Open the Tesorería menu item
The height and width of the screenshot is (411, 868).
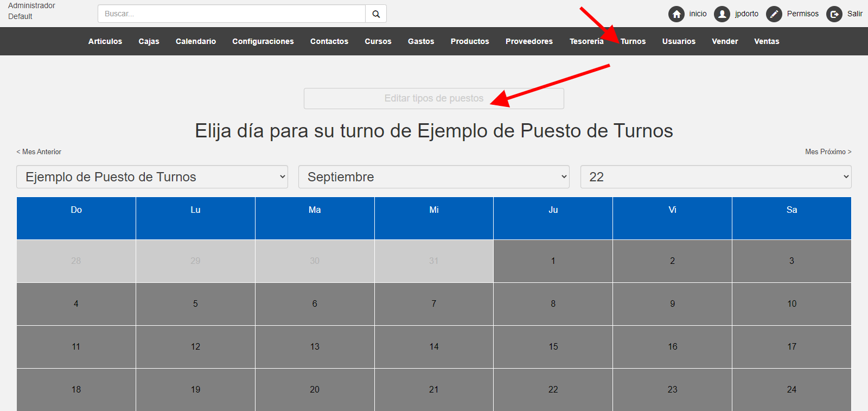(x=586, y=41)
